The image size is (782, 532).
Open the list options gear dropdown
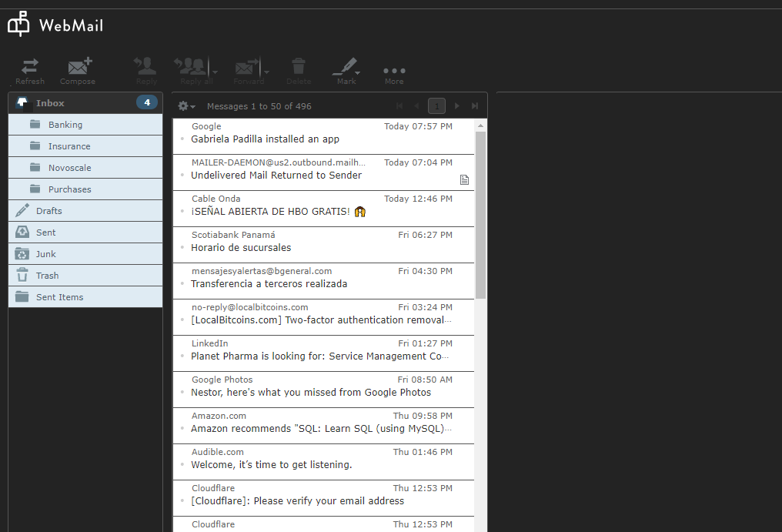[184, 106]
